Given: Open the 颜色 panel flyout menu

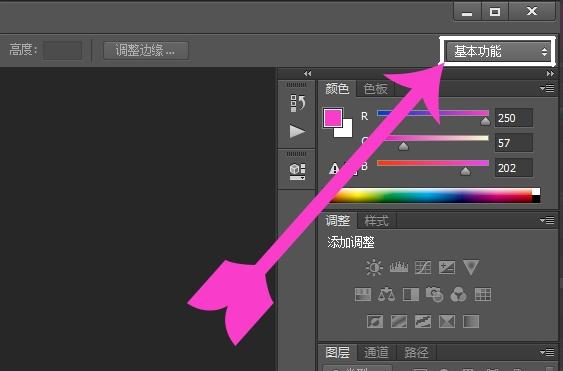Looking at the screenshot, I should 547,88.
